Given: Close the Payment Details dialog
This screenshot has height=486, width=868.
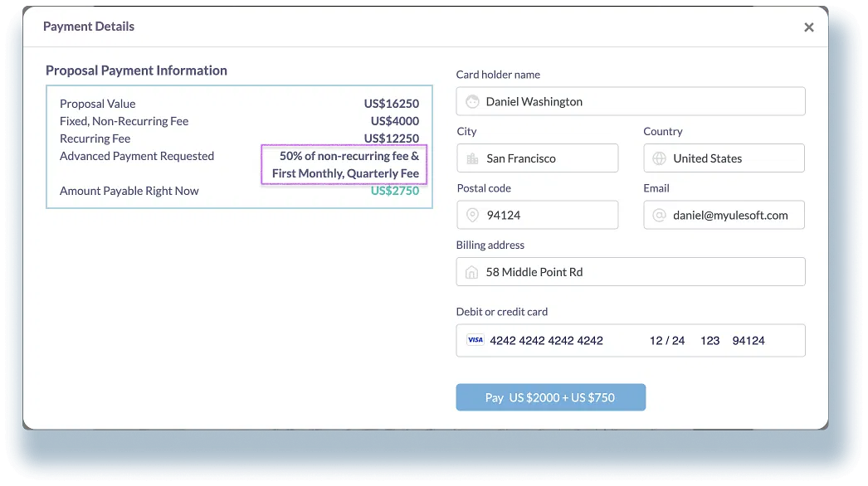Looking at the screenshot, I should (x=809, y=27).
